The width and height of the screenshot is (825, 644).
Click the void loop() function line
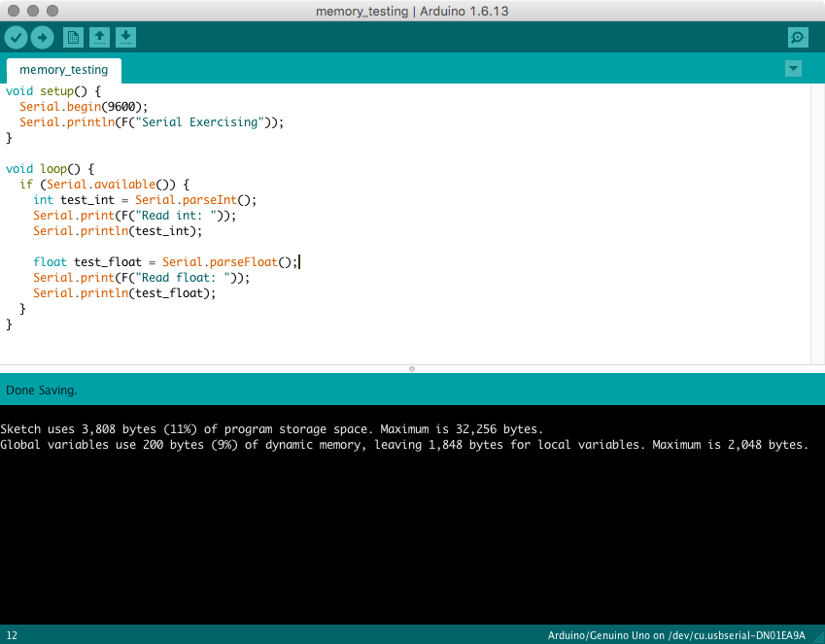pos(50,169)
